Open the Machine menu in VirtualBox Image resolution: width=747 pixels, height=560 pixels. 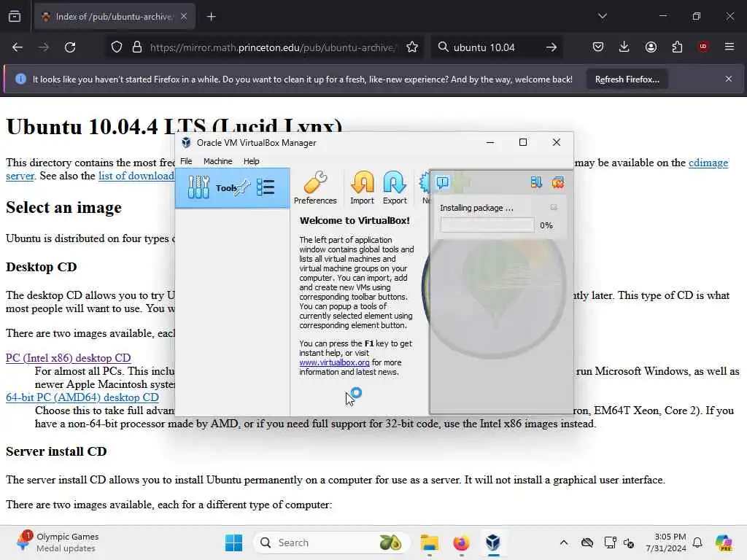click(217, 161)
